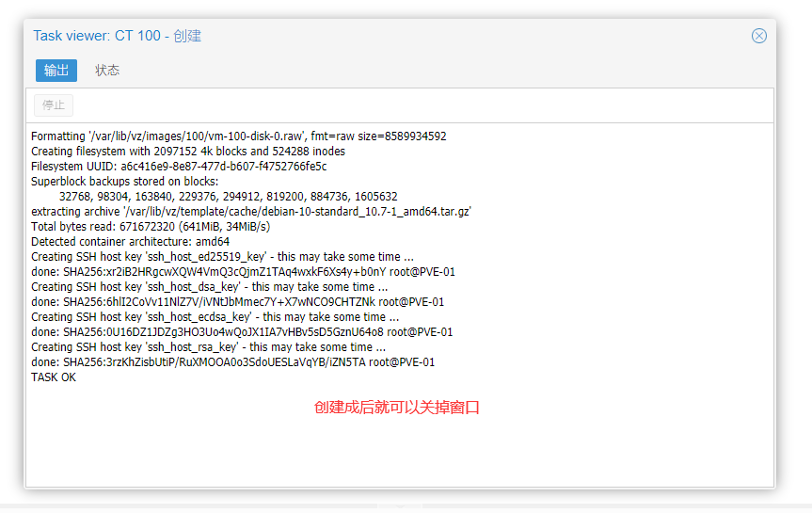Select the 'Filesystem UUID' log line

179,167
